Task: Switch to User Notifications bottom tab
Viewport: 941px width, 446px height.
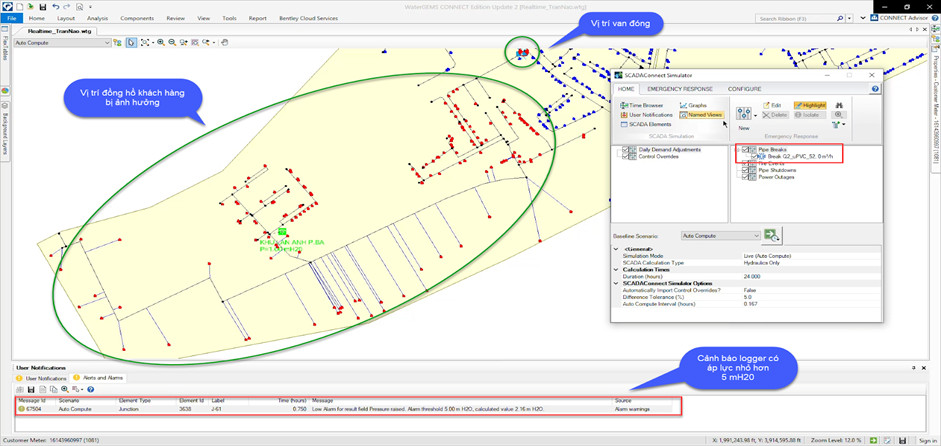Action: tap(41, 378)
